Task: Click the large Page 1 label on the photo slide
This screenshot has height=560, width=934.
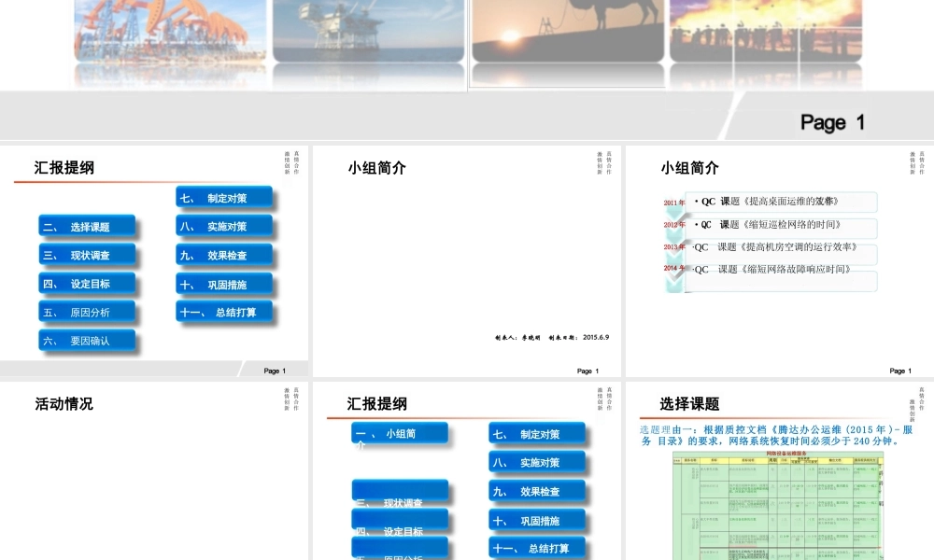Action: click(832, 122)
